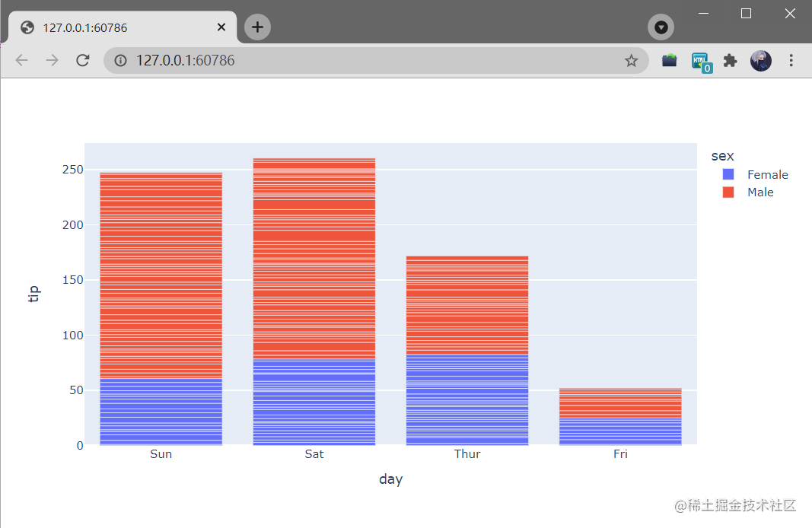The width and height of the screenshot is (812, 528).
Task: Toggle the Female series legend label
Action: (767, 174)
